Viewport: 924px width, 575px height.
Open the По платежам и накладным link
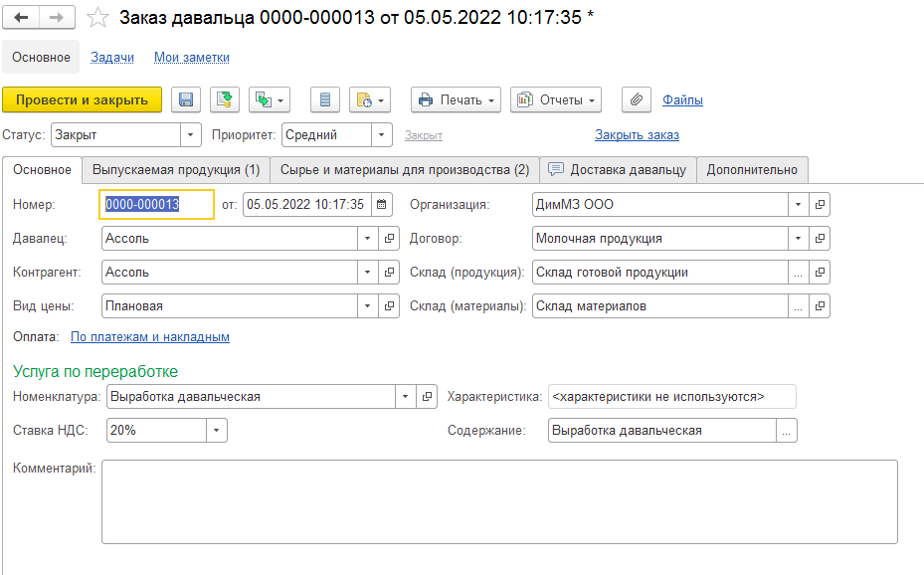pos(150,337)
